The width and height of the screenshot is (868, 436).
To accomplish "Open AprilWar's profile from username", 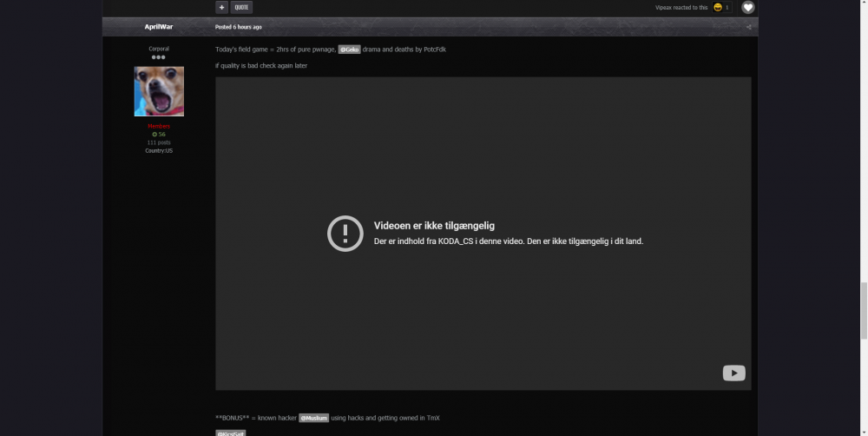I will (159, 27).
